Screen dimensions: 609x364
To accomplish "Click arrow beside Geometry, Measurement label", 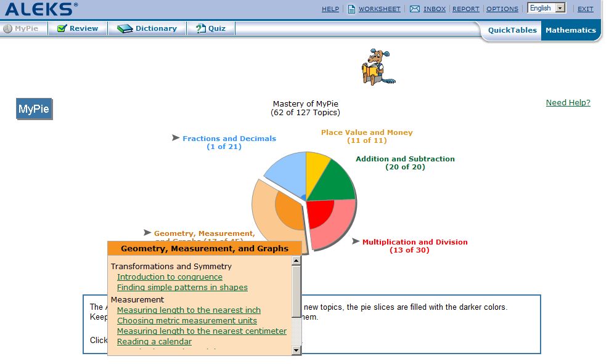I will coord(147,232).
